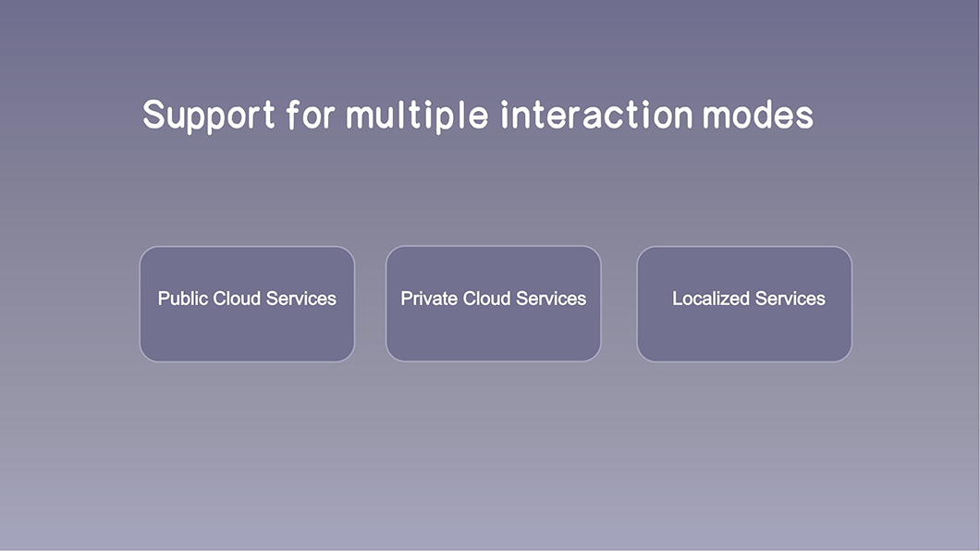
Task: Click the "Public Cloud Services" label text
Action: tap(247, 299)
